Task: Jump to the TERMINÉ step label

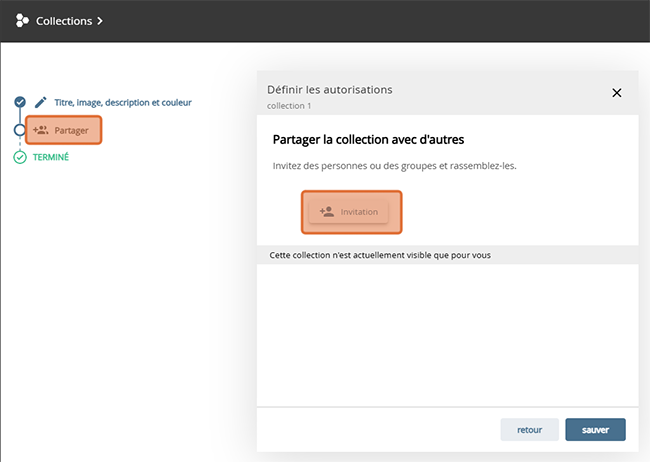Action: (x=52, y=157)
